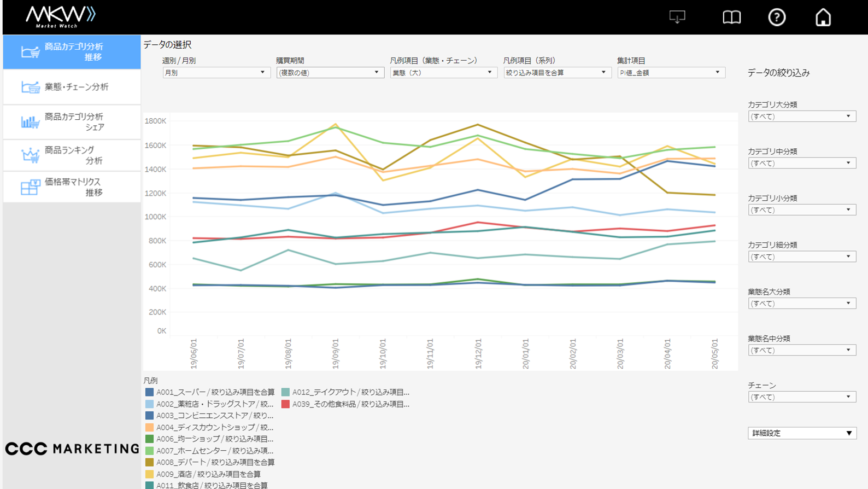The height and width of the screenshot is (489, 868).
Task: Click crown cart icon for 商品ランキング分析
Action: click(30, 155)
